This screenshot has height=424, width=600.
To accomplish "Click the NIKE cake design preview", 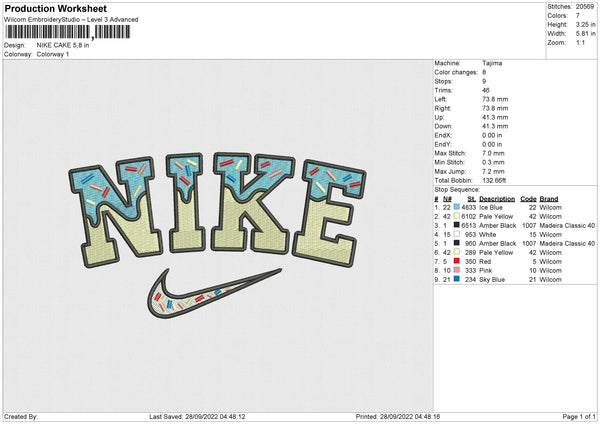I will tap(217, 234).
